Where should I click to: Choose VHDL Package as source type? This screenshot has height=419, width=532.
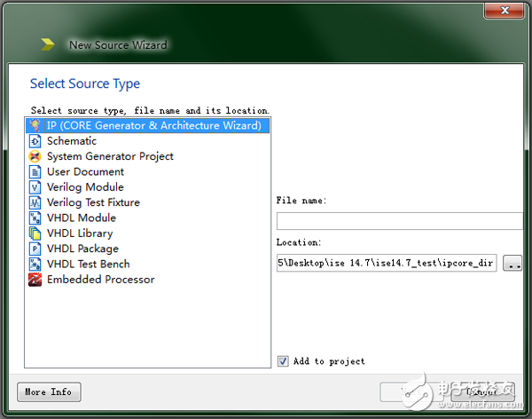point(82,249)
